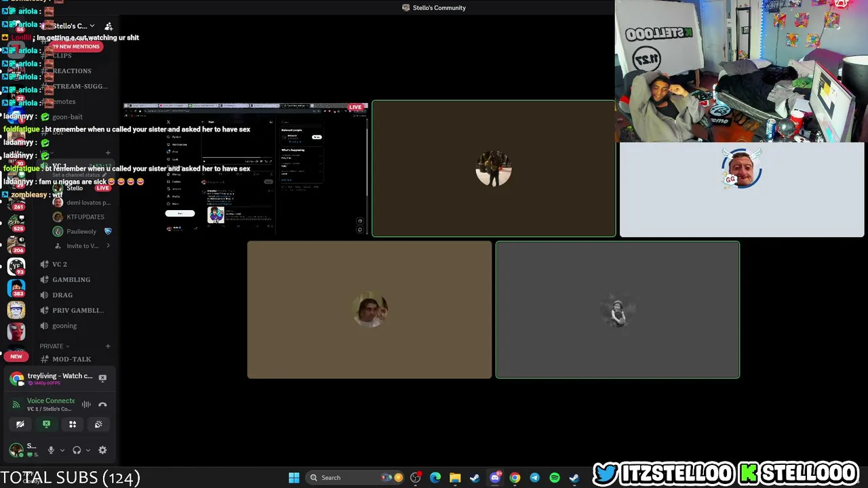
Task: Open server with 261 badge
Action: tap(16, 201)
